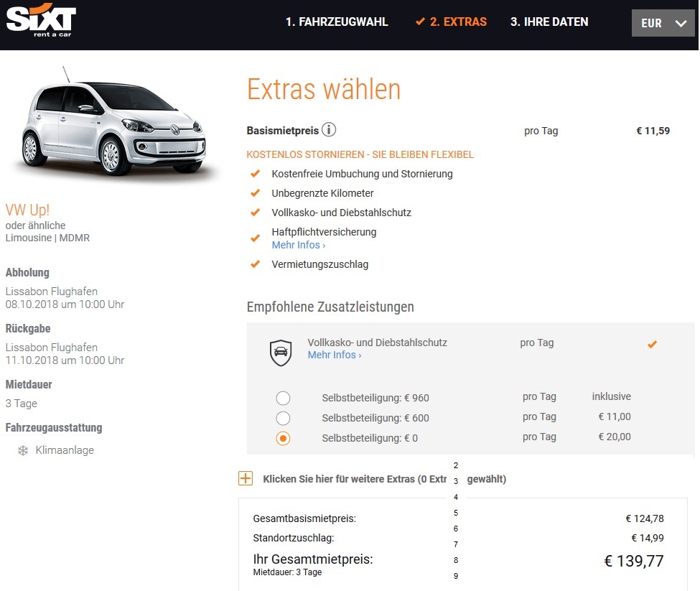Screen dimensions: 700x591
Task: Go to step 3. Ihre Daten
Action: 549,22
